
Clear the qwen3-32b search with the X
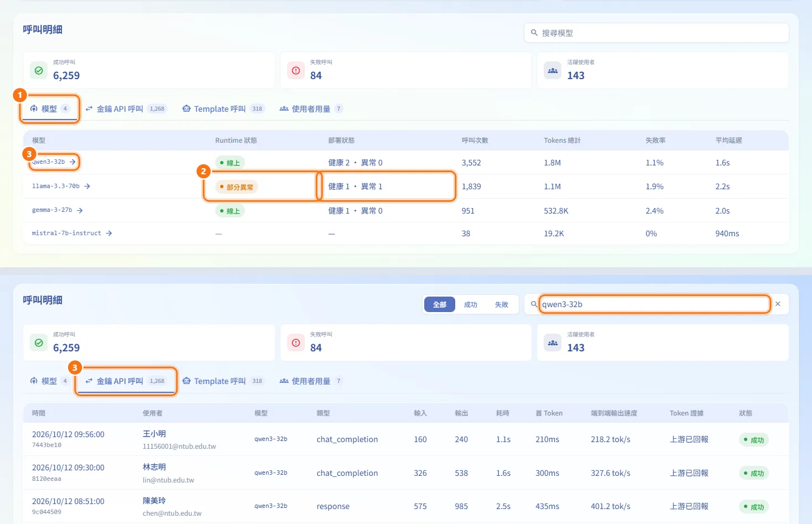pyautogui.click(x=778, y=304)
